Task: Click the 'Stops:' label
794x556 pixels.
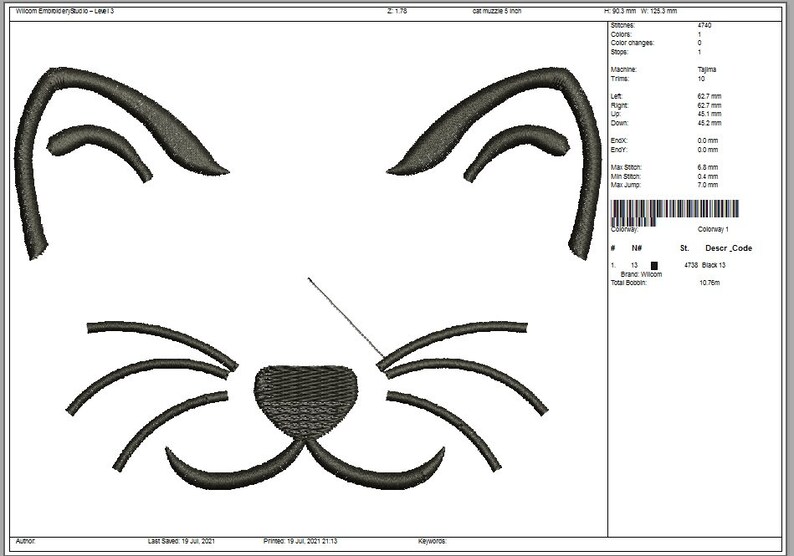Action: click(x=619, y=52)
